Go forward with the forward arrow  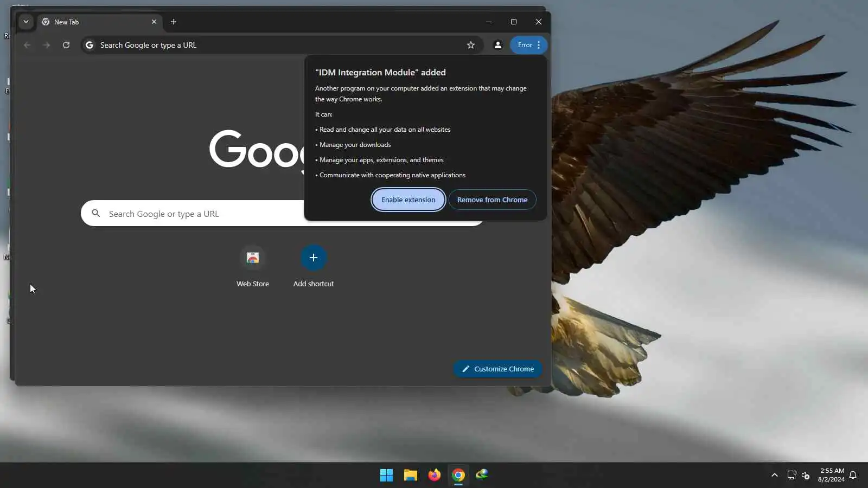[47, 45]
